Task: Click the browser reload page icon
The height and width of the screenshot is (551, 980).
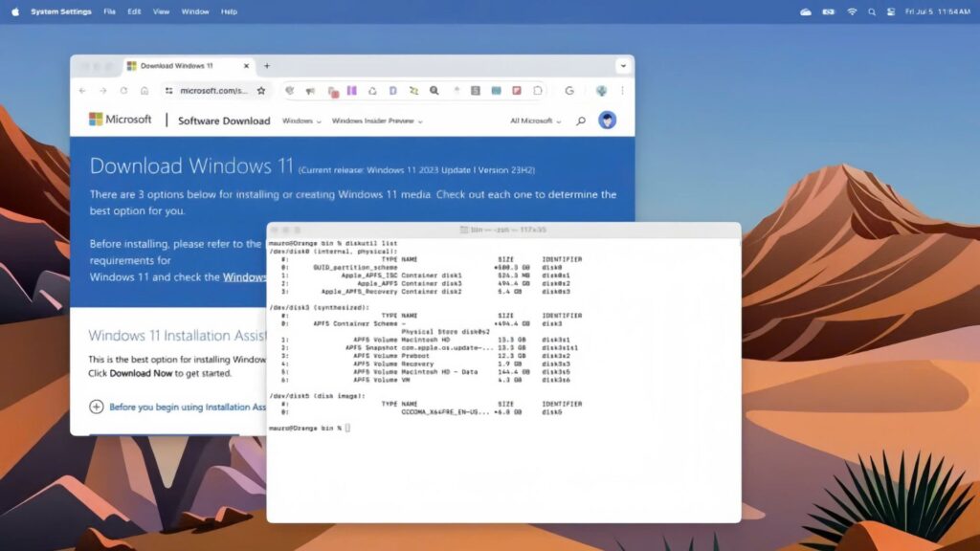Action: [x=123, y=90]
